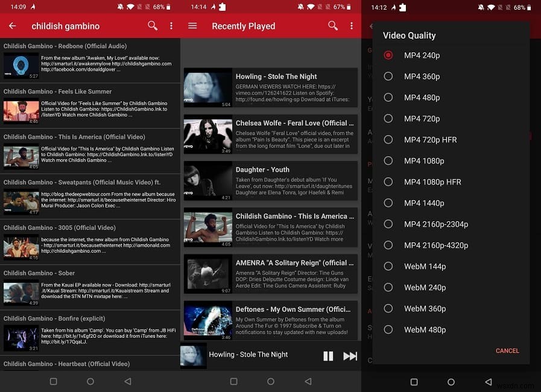Tap CANCEL in the Video Quality dialog
This screenshot has height=392, width=541.
(x=507, y=350)
